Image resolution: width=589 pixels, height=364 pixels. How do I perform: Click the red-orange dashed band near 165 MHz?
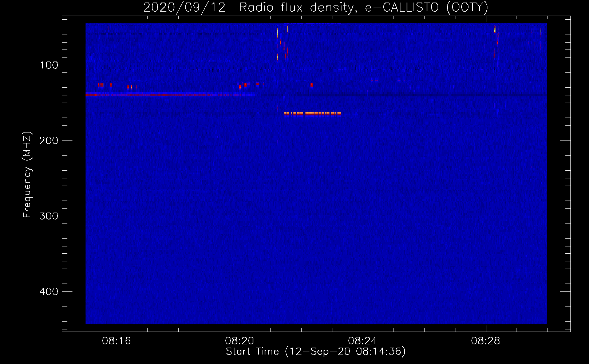313,114
